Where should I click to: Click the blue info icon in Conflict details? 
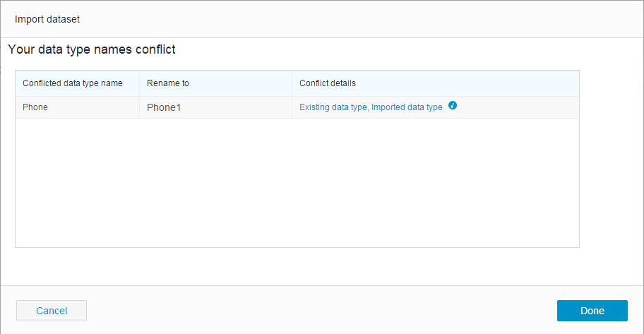(x=453, y=106)
